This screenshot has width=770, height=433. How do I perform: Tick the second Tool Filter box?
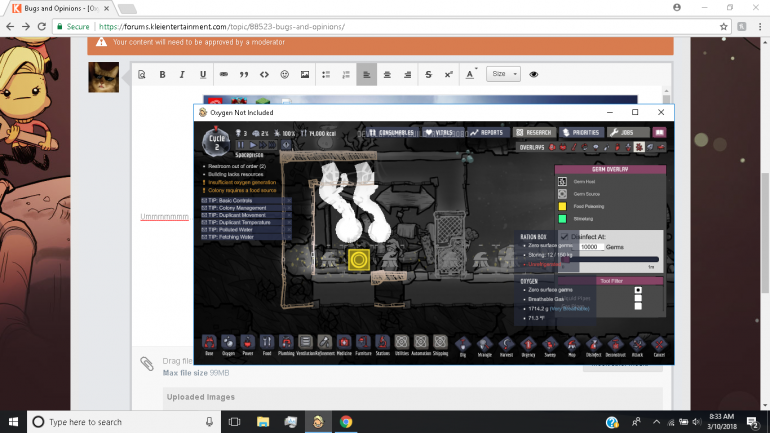click(638, 298)
